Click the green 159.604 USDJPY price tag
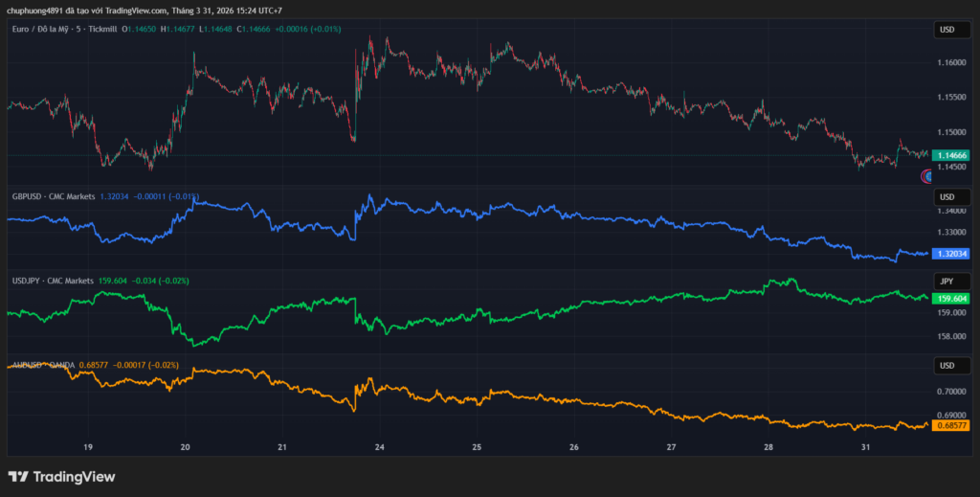This screenshot has width=980, height=497. pyautogui.click(x=951, y=298)
